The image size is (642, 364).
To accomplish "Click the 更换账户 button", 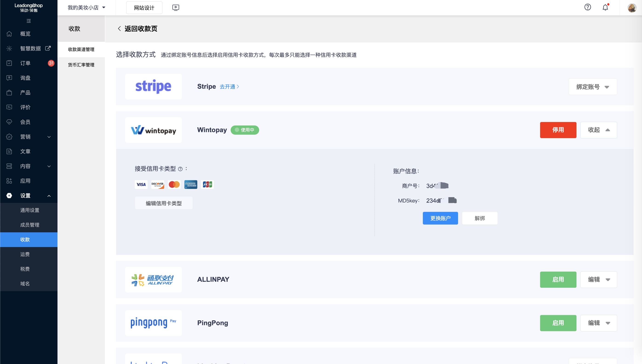I will [440, 218].
